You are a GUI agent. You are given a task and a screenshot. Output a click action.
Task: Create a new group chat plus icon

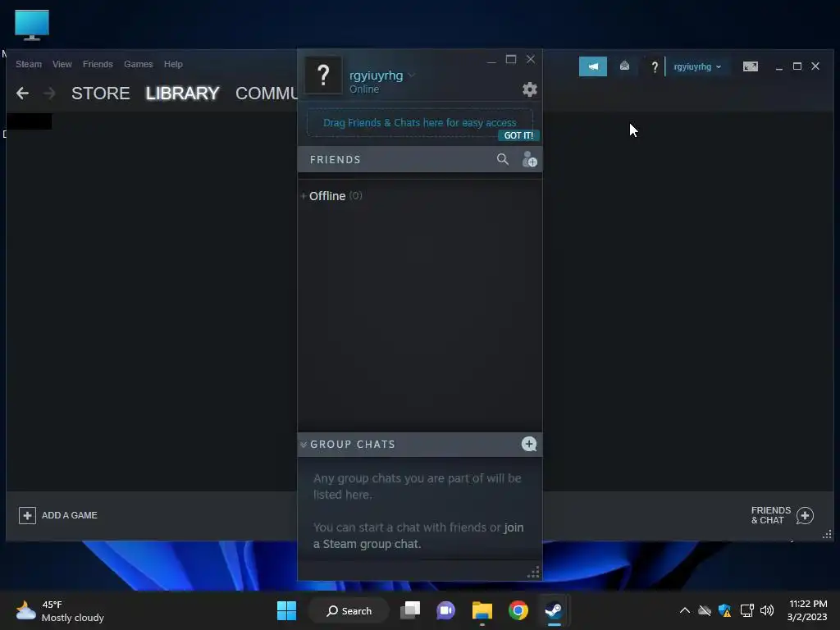coord(529,444)
